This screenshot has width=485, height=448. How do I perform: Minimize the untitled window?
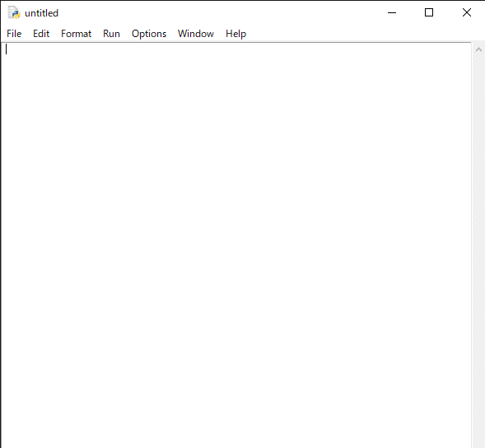pos(392,12)
